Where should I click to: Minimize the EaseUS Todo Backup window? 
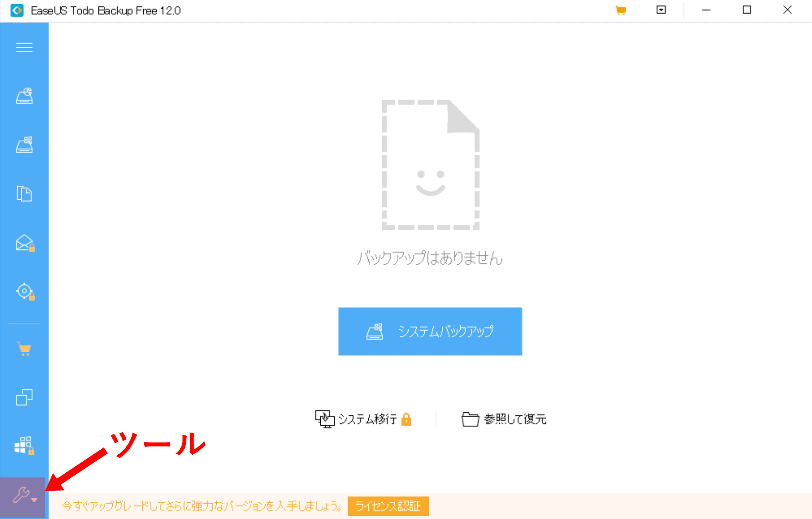pyautogui.click(x=706, y=10)
